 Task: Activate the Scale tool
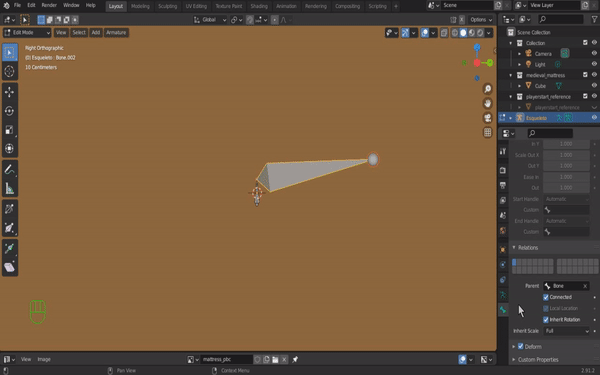point(10,130)
